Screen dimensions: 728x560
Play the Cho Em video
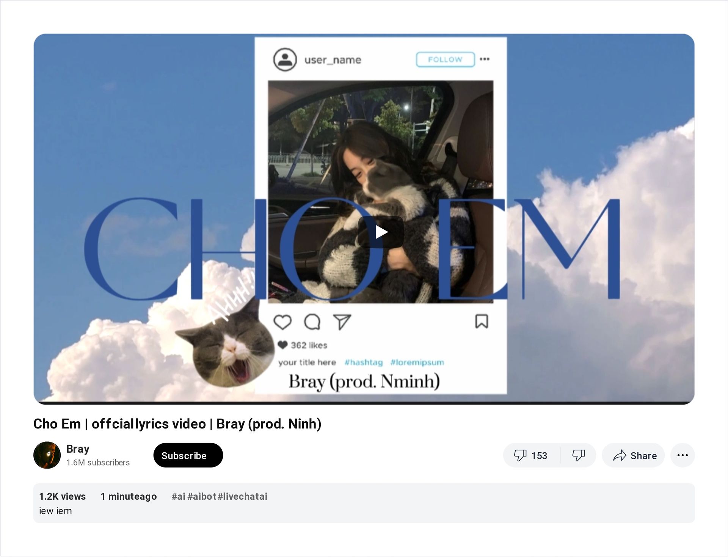tap(380, 232)
